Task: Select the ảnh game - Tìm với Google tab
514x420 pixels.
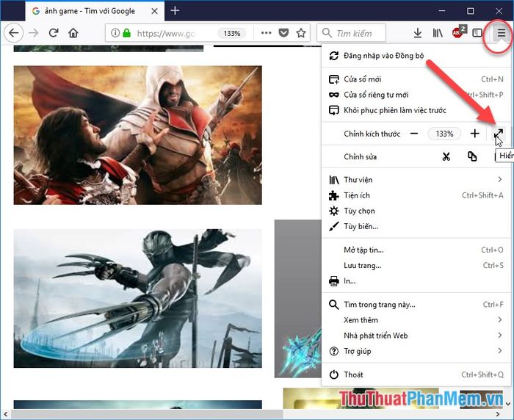Action: [x=95, y=11]
